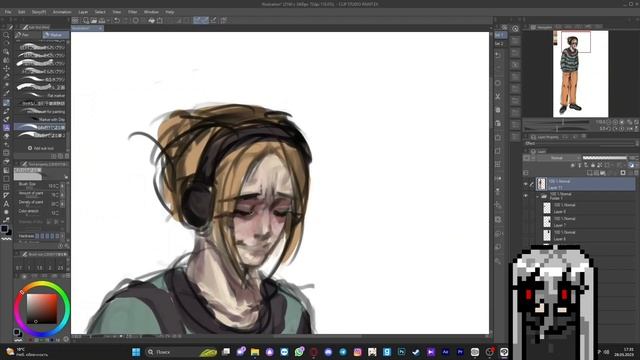Click the Clear/delete circle icon in command bar

(136, 20)
